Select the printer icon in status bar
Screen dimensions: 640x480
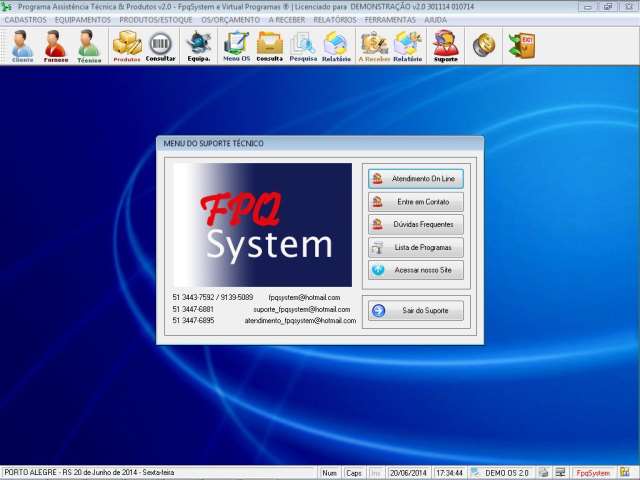544,473
